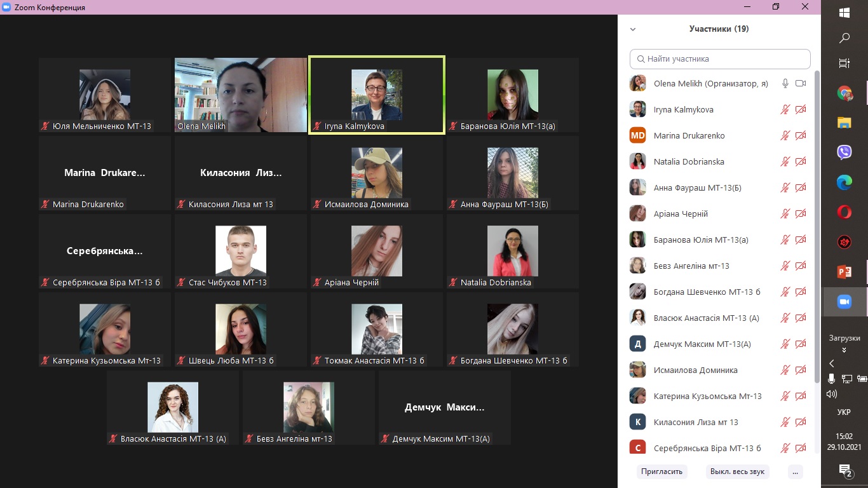The image size is (868, 488).
Task: Select Токмак Анастасія МТ-13 б tile
Action: click(376, 329)
